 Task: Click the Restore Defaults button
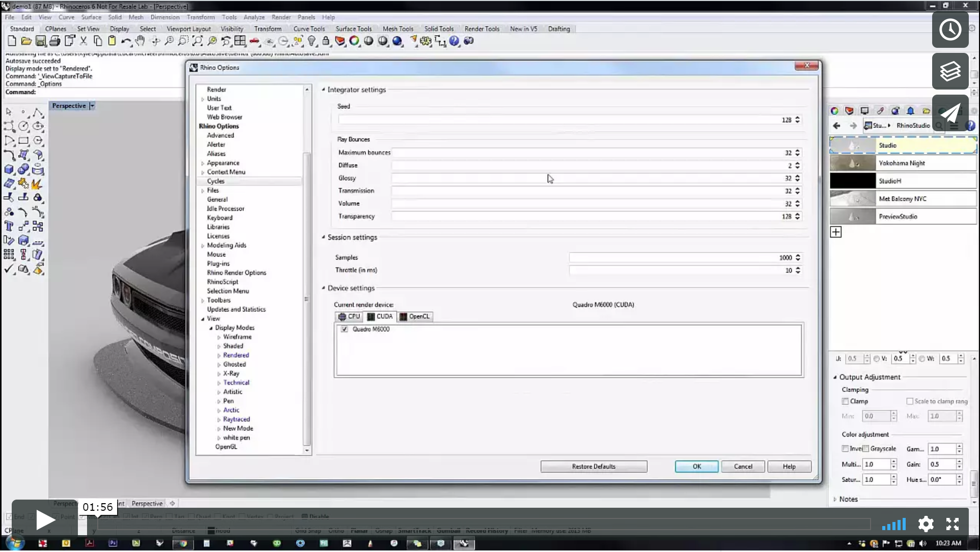pos(594,467)
